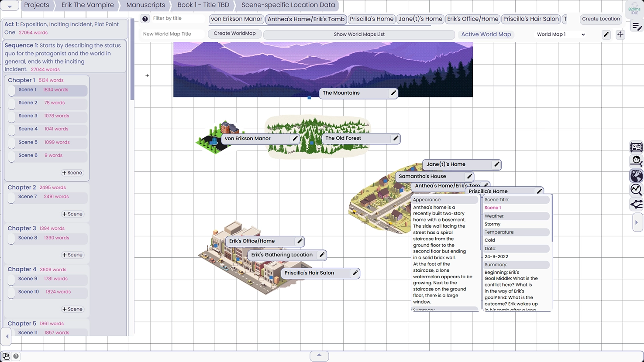This screenshot has height=362, width=644.
Task: Expand the bottom panel with up arrow
Action: [319, 355]
